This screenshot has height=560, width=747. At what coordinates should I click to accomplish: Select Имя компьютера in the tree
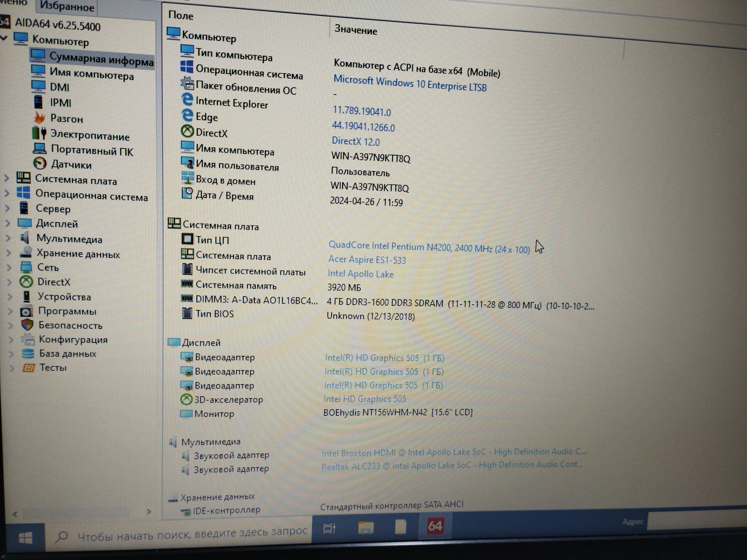[91, 73]
